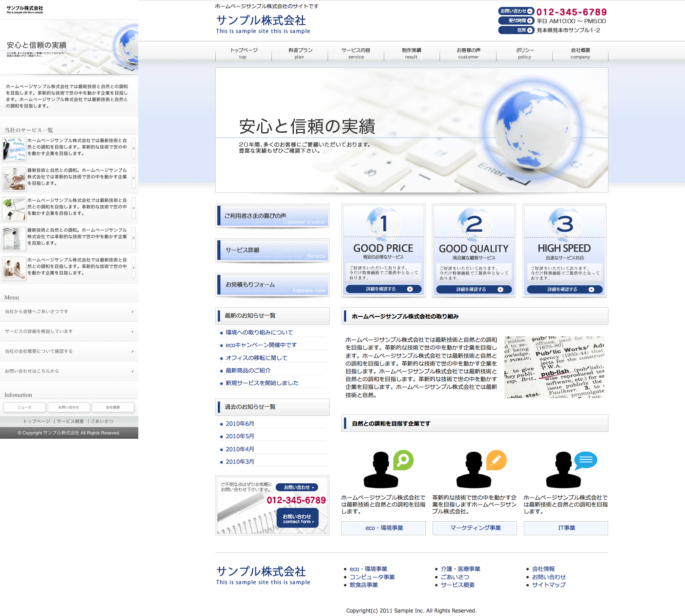Click the blue chat bubble person icon
685x616 pixels.
click(x=570, y=469)
